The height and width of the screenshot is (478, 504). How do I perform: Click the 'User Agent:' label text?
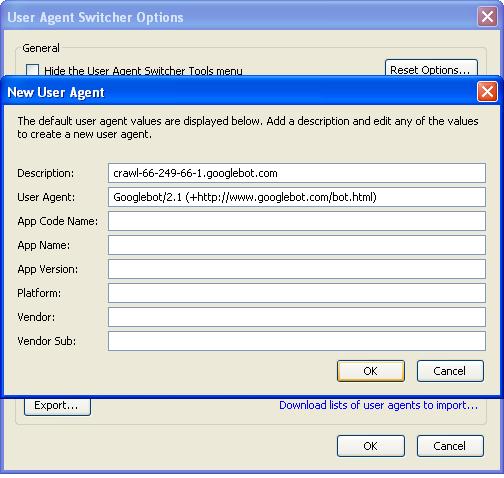[46, 197]
